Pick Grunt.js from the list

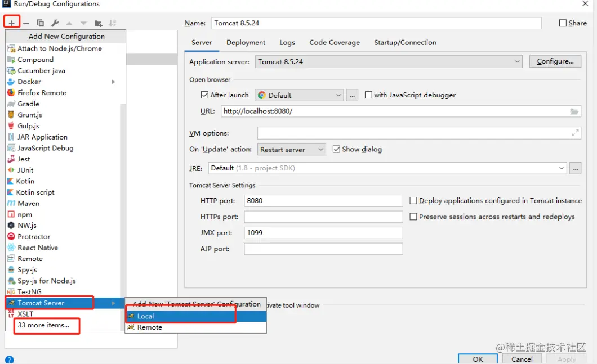click(x=63, y=114)
